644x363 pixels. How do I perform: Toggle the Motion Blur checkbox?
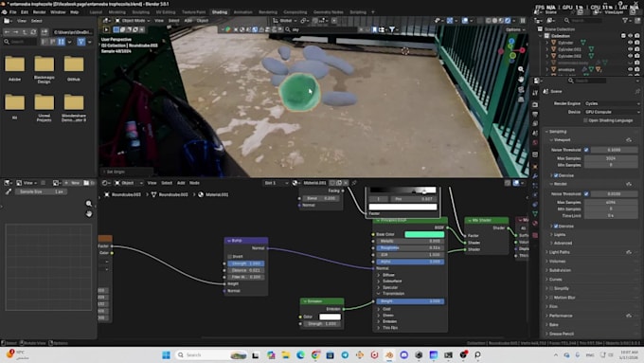pos(551,298)
